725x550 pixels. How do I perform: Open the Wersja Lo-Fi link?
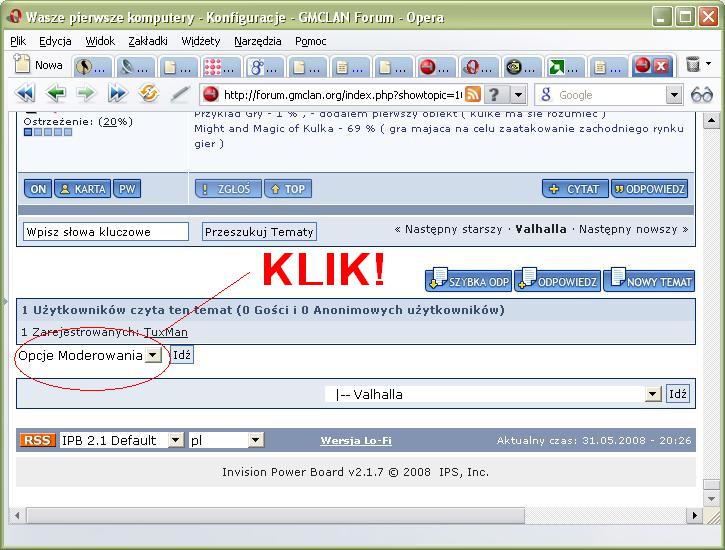(355, 441)
